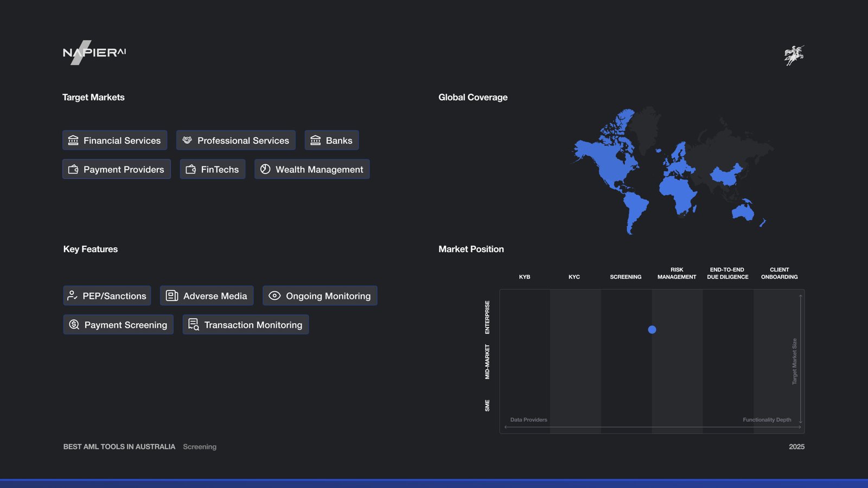Viewport: 868px width, 488px height.
Task: Click the RISK MANAGEMENT column label
Action: (677, 273)
